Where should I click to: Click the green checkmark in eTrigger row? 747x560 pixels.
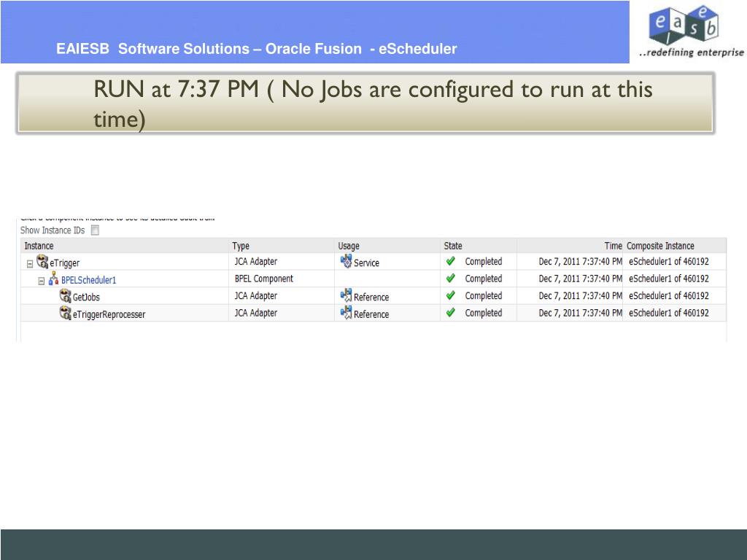tap(450, 261)
